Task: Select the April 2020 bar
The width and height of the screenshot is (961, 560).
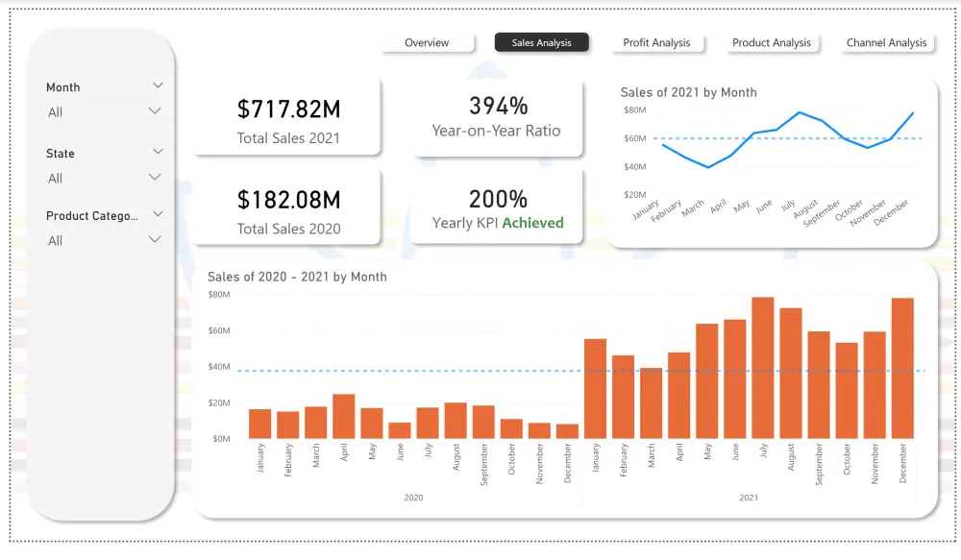Action: tap(344, 417)
